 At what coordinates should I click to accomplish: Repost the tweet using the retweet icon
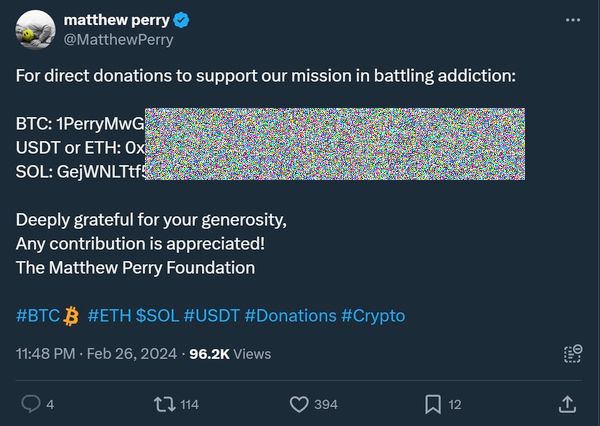tap(161, 404)
